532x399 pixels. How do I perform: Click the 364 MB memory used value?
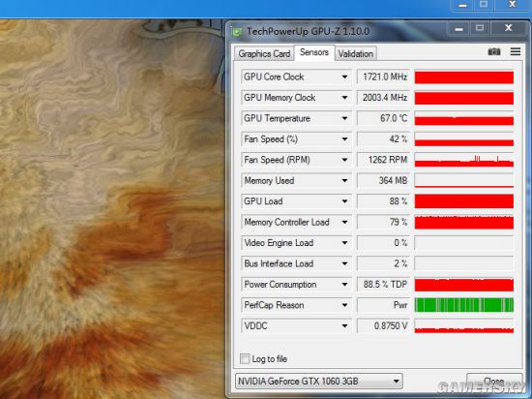[383, 181]
